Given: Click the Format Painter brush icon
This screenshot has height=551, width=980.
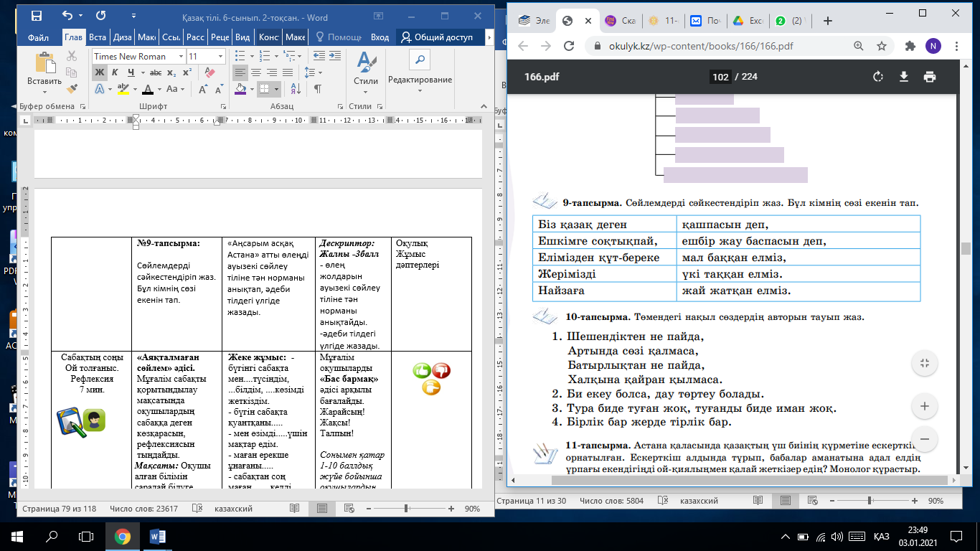Looking at the screenshot, I should click(72, 89).
